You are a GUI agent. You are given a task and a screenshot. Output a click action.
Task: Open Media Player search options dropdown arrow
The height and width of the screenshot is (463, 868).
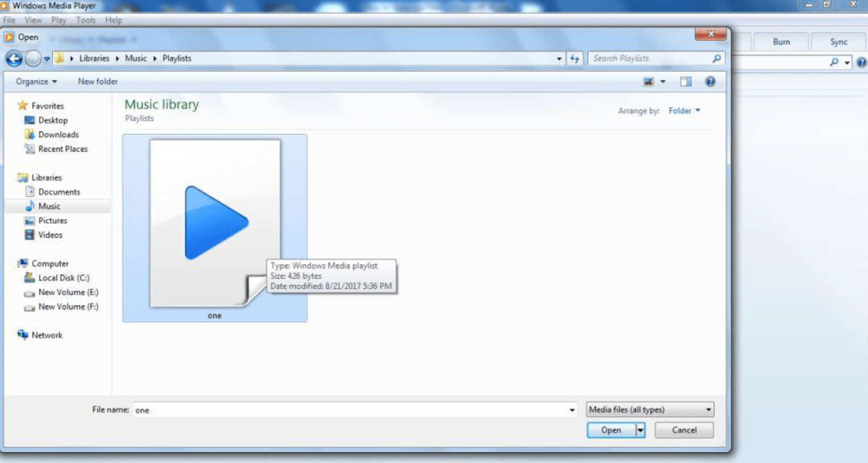point(847,63)
